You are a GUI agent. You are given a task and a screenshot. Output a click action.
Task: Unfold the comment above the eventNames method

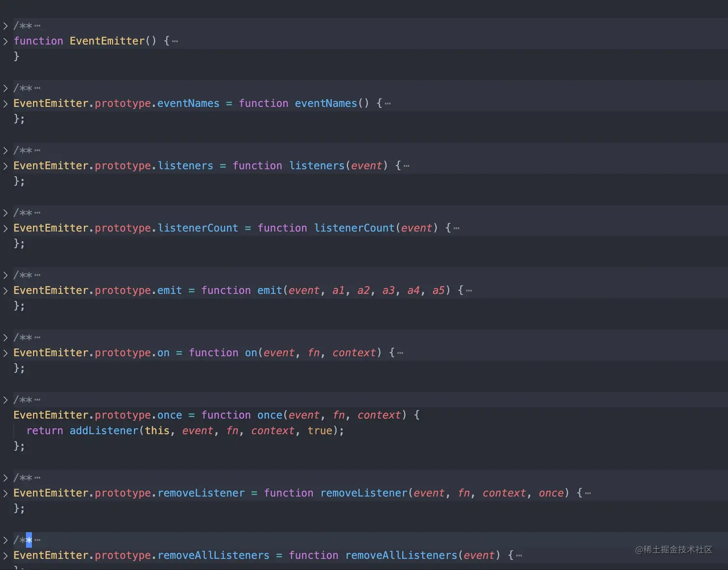(x=5, y=88)
